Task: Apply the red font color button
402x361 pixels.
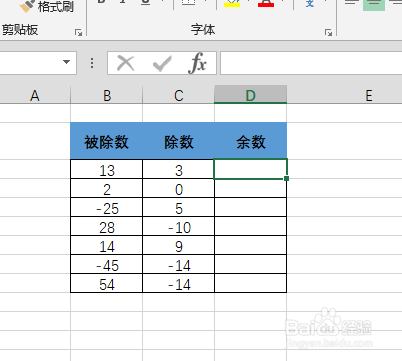Action: [x=266, y=4]
